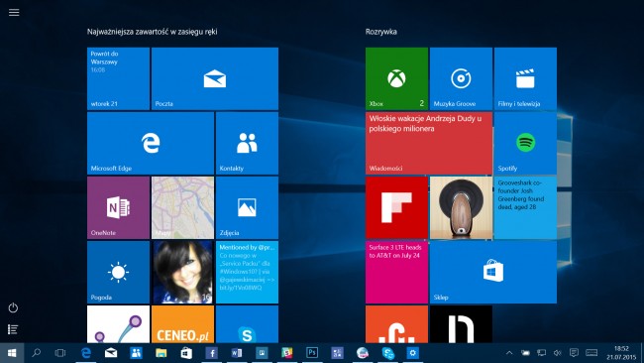Image resolution: width=644 pixels, height=363 pixels.
Task: Open the Pogoda weather tile
Action: pos(118,272)
